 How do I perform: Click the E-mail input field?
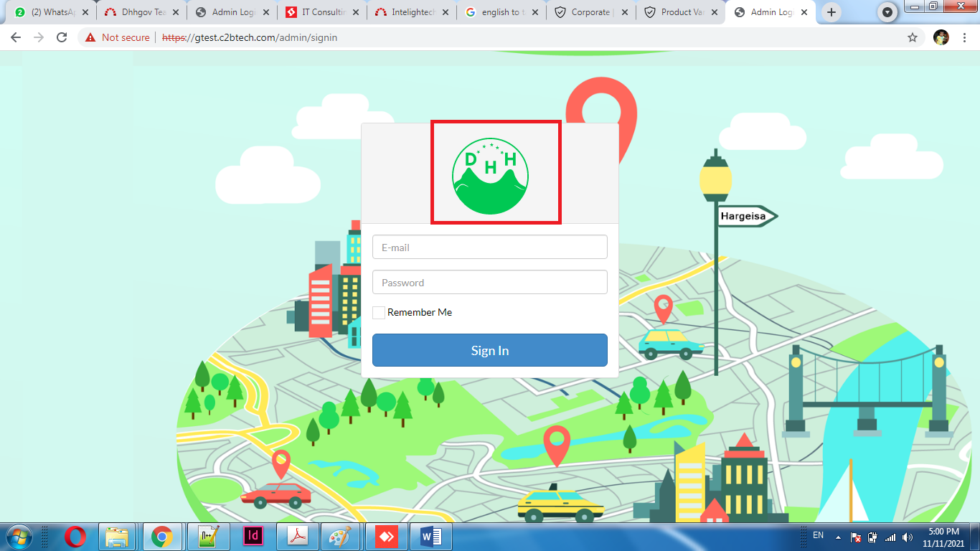pos(490,247)
